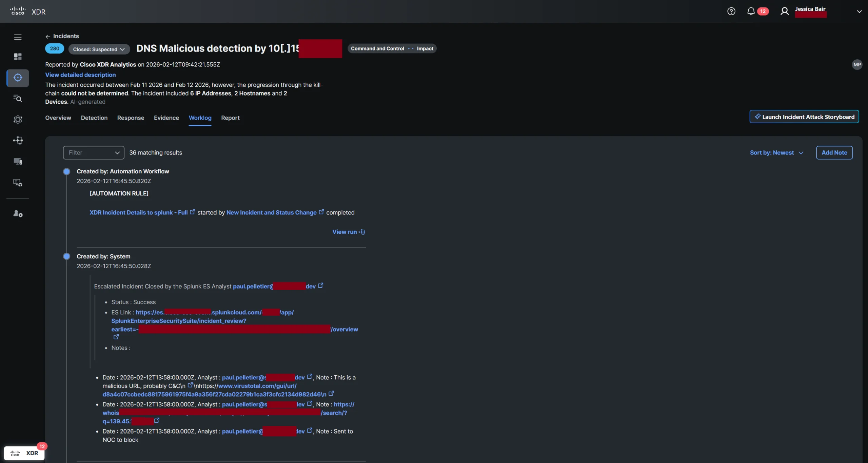
Task: Click View run for automation workflow
Action: (349, 232)
